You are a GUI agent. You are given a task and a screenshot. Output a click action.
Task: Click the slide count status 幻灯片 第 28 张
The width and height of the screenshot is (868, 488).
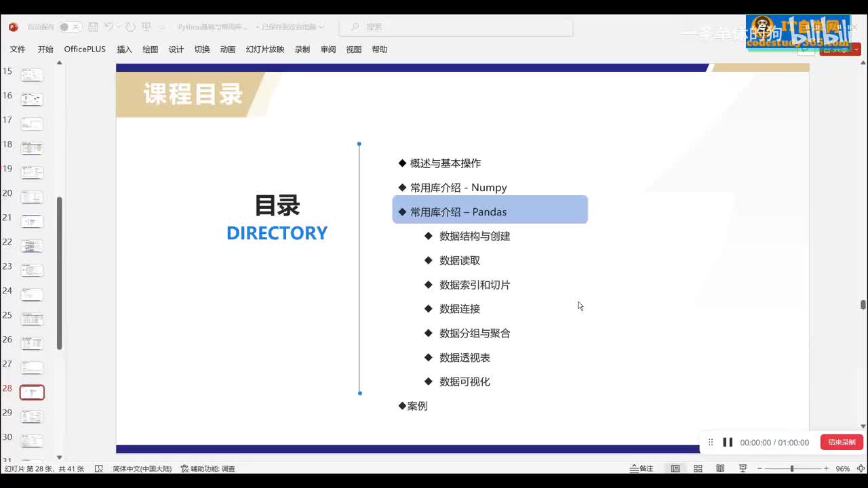[45, 468]
